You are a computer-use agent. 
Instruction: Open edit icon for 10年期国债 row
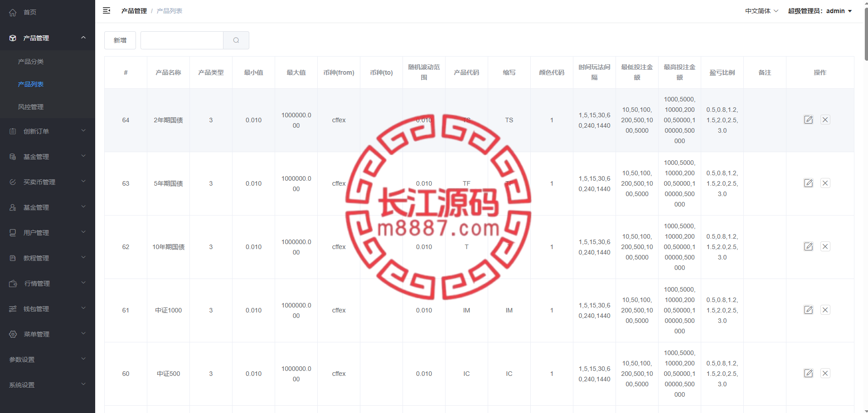(808, 246)
